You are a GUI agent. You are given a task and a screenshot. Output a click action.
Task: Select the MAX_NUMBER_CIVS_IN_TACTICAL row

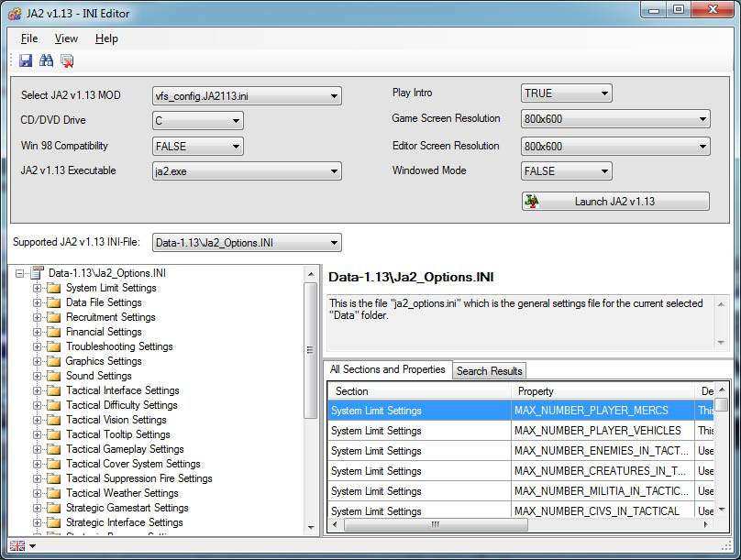click(521, 511)
